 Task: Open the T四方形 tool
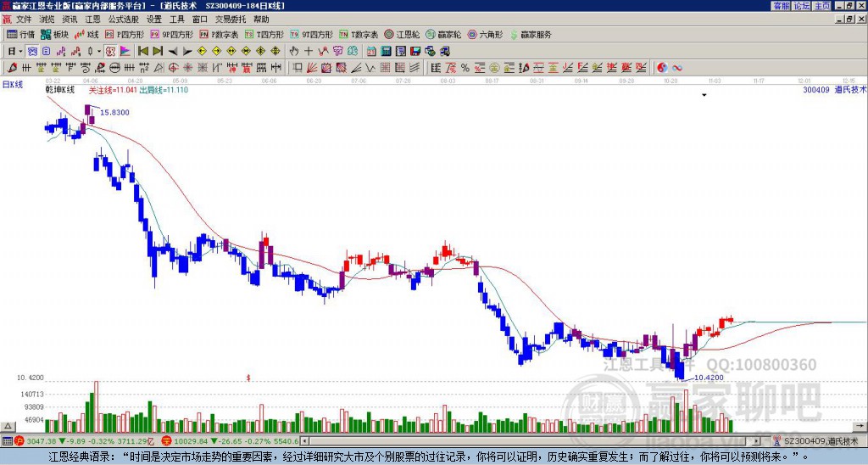[264, 34]
